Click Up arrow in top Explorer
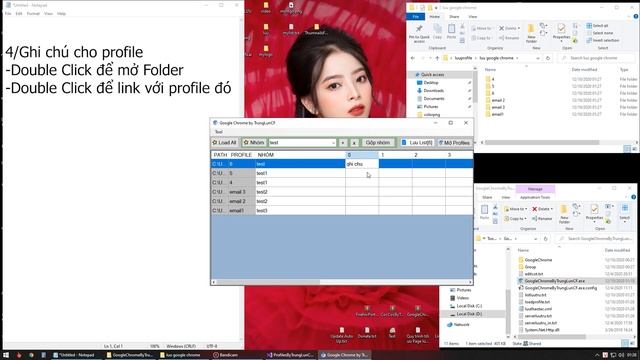 [437, 58]
